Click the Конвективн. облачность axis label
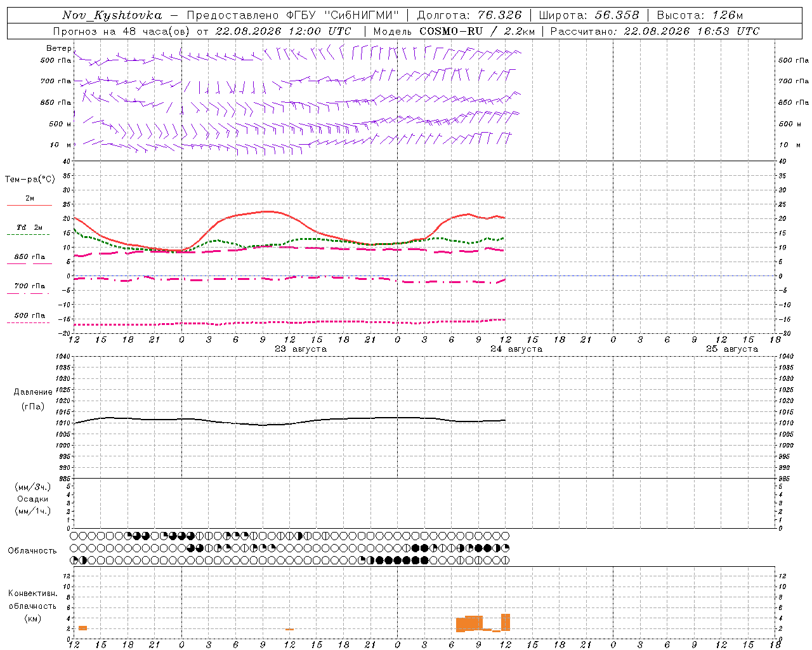 click(32, 606)
